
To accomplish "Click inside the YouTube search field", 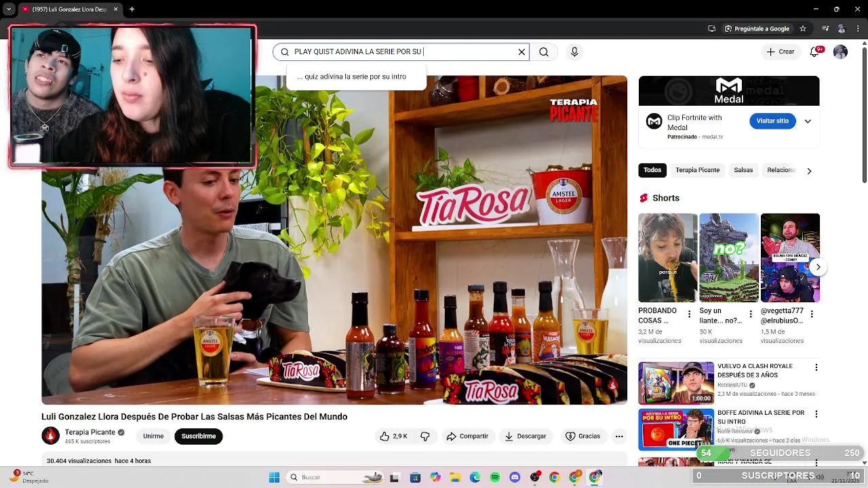I will pos(400,52).
